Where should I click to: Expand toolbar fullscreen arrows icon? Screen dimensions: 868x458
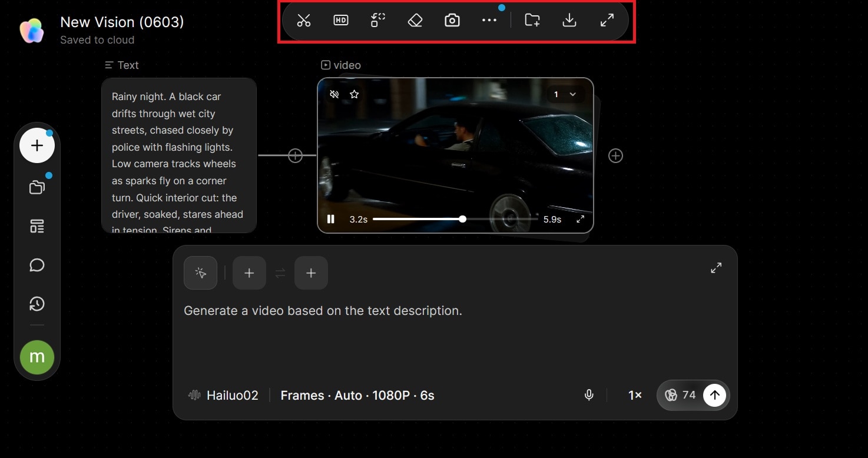point(607,21)
